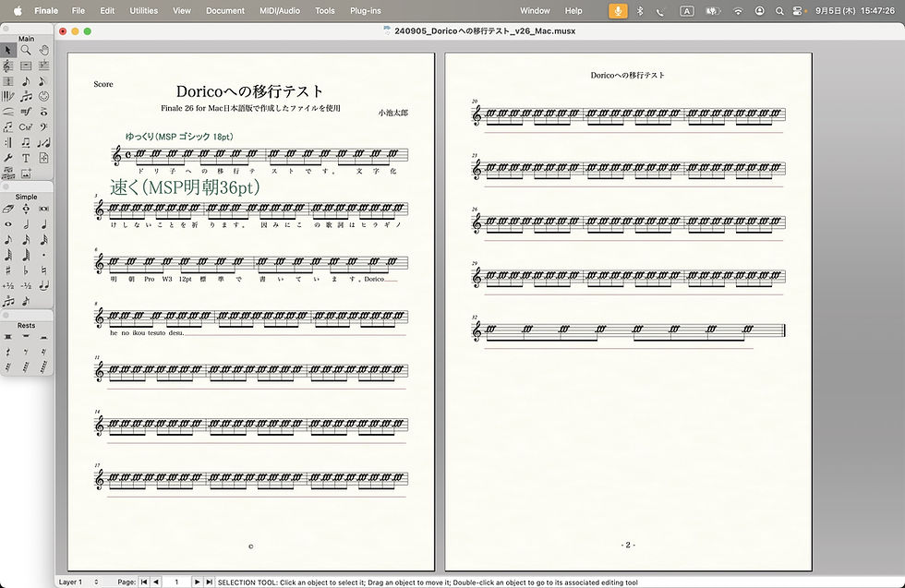Viewport: 905px width, 588px height.
Task: Select the HyperScribe keyboard tool
Action: (x=8, y=96)
